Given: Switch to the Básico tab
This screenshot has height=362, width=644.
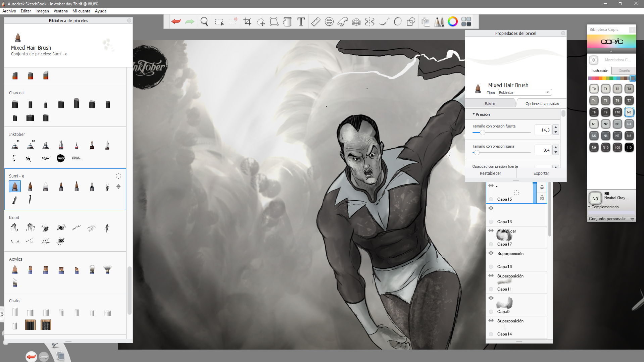Looking at the screenshot, I should (490, 104).
